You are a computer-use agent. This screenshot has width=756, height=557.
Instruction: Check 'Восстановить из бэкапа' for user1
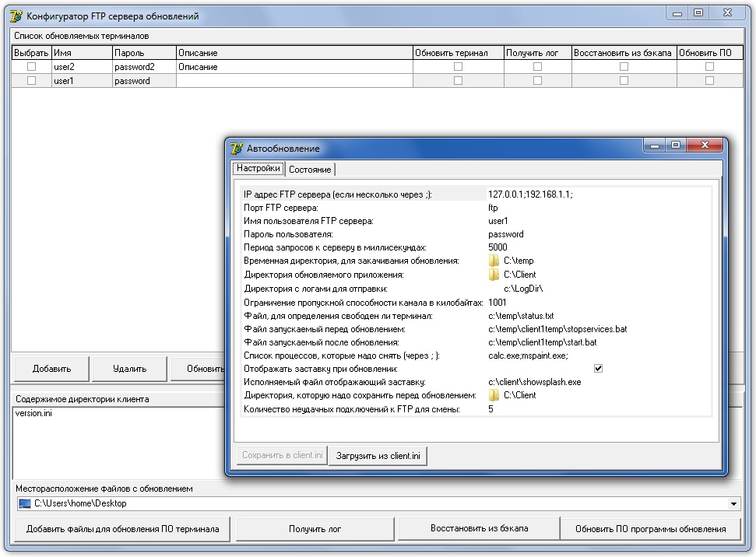(624, 80)
